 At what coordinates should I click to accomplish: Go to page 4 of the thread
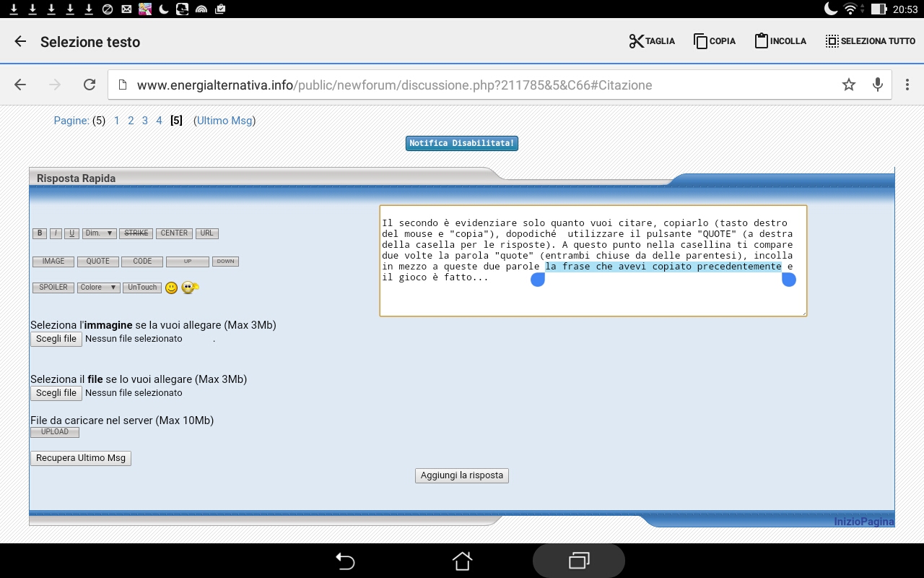(x=159, y=121)
